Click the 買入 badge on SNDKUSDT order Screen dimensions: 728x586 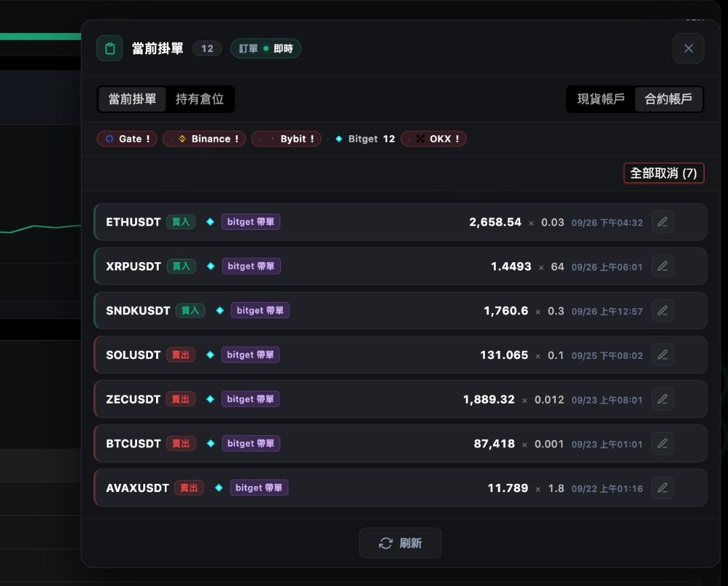(x=190, y=310)
